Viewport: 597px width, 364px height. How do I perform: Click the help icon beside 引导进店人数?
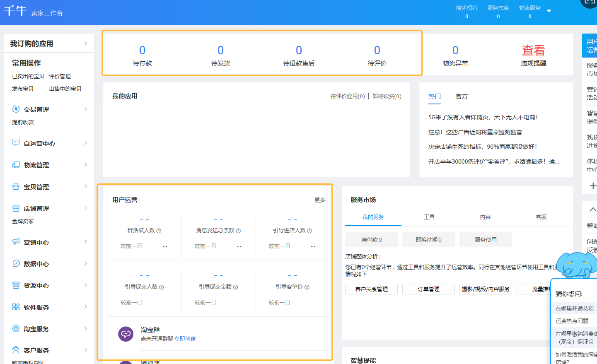(309, 231)
